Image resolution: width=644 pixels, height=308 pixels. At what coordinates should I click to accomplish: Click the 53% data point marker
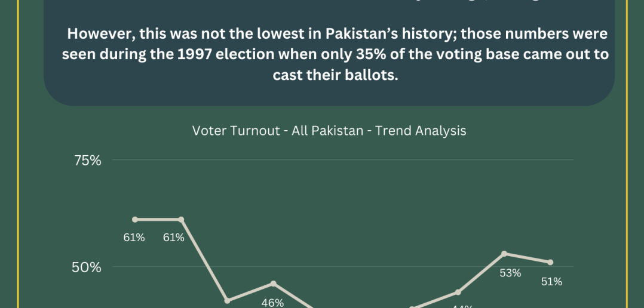(x=504, y=254)
